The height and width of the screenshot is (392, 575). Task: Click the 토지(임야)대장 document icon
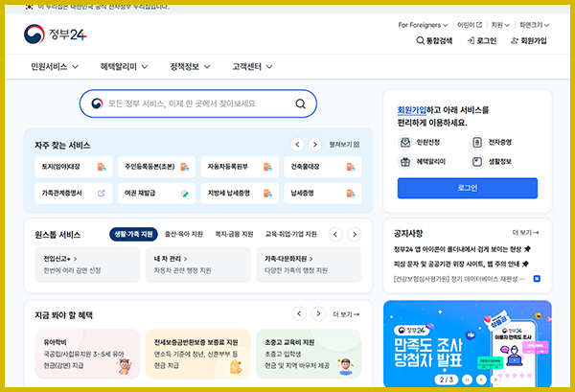tap(102, 167)
